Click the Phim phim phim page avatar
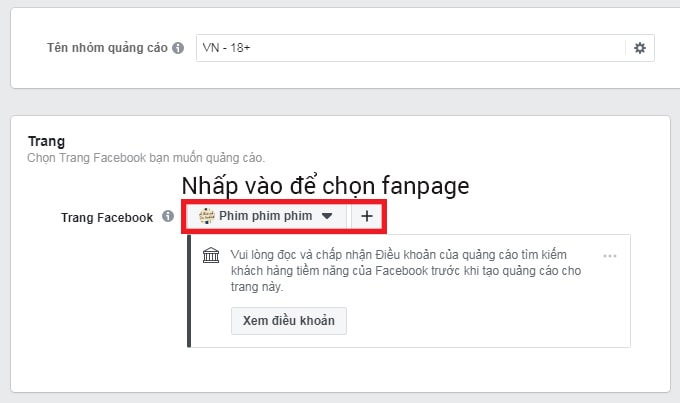This screenshot has height=403, width=680. 206,216
